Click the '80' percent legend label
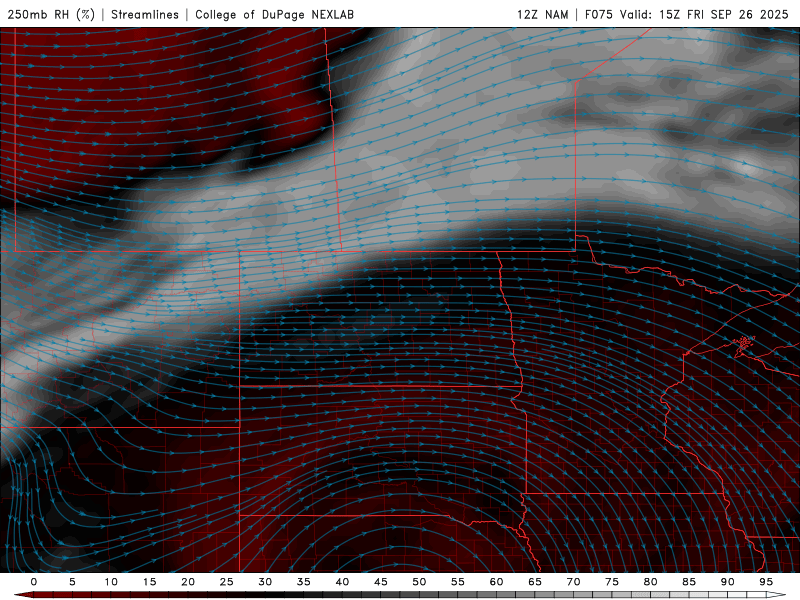This screenshot has width=800, height=600. (650, 582)
